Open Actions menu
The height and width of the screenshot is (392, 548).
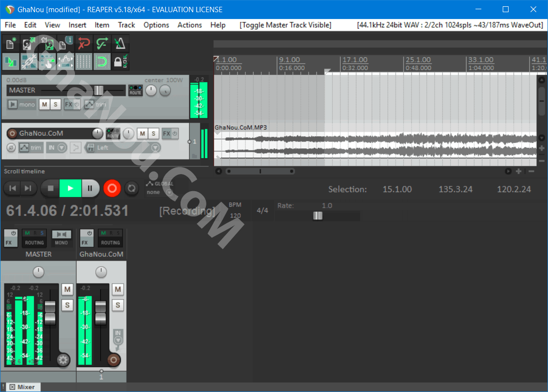tap(189, 25)
